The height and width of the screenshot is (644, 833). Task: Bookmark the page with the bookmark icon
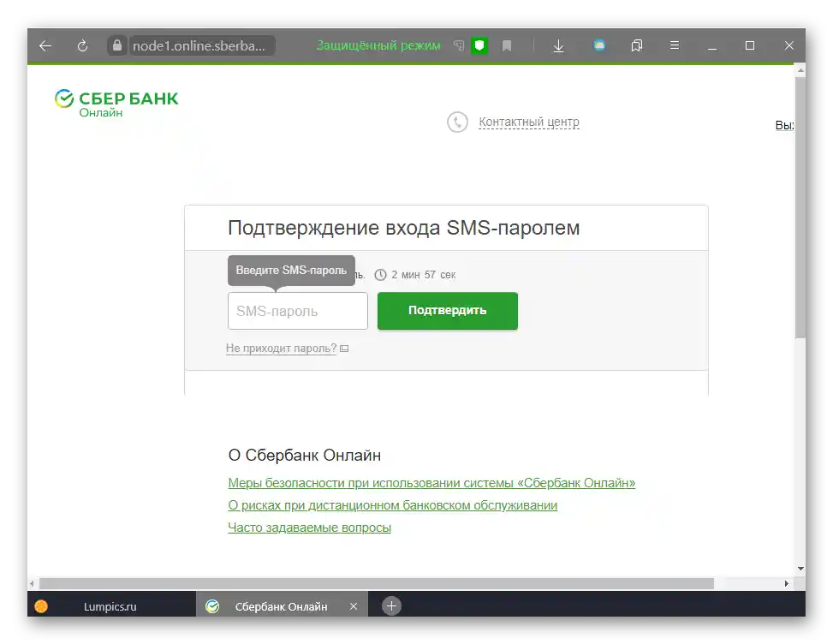pos(507,46)
